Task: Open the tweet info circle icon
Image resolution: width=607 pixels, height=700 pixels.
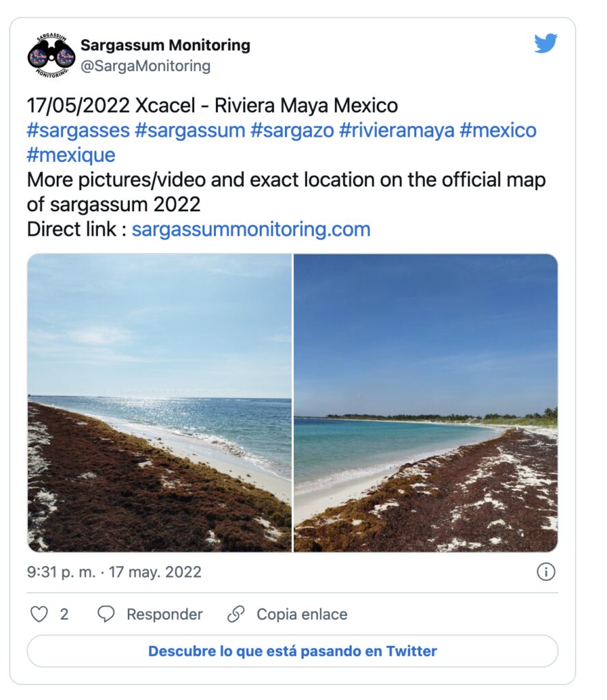Action: tap(545, 572)
